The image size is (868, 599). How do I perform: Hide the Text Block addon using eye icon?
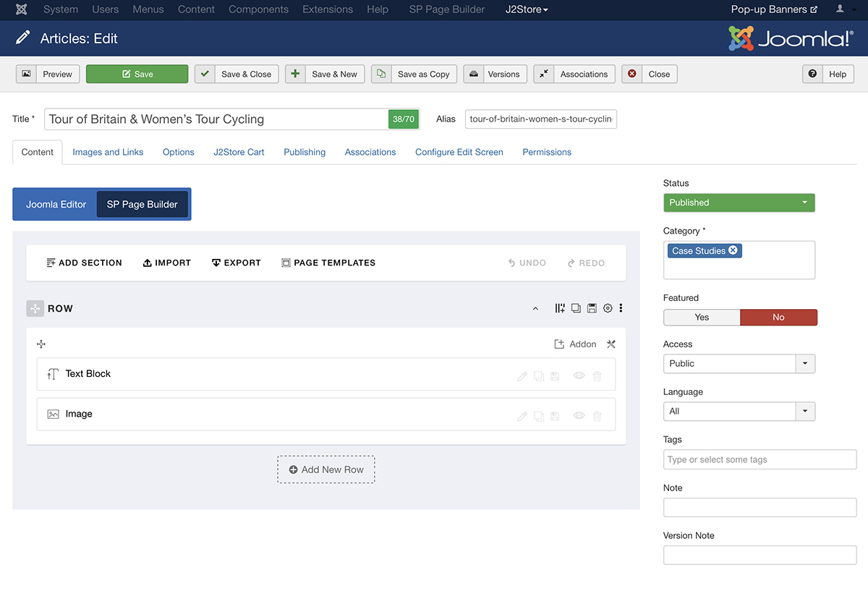click(x=579, y=376)
